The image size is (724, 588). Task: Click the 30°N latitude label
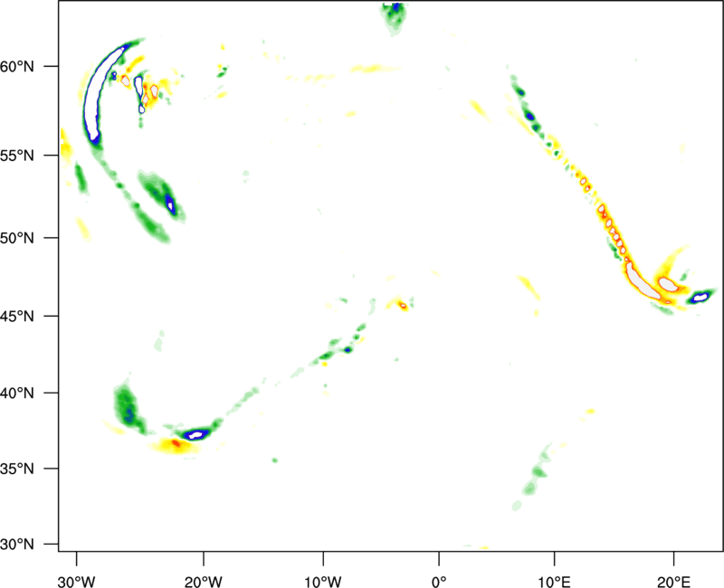coord(34,545)
